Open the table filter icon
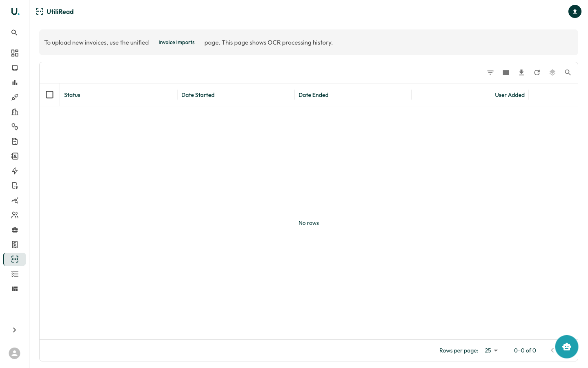The image size is (588, 368). 490,72
